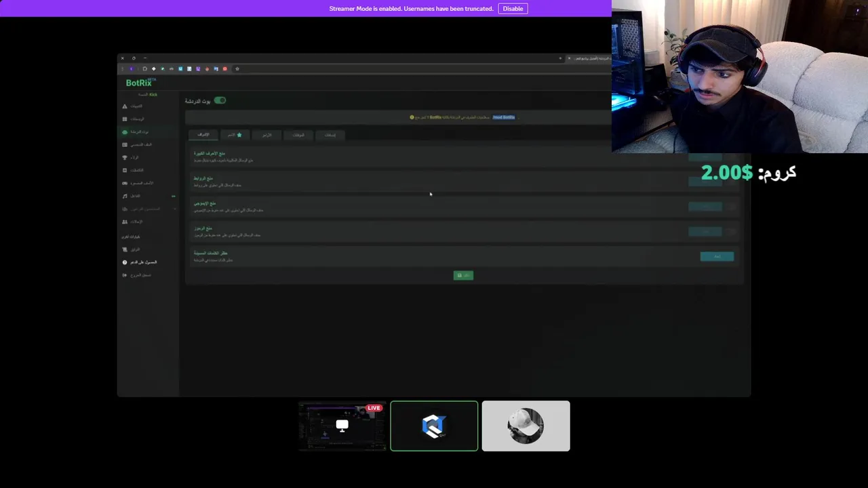Click the highlighted /mod BotRix command text

coord(504,117)
